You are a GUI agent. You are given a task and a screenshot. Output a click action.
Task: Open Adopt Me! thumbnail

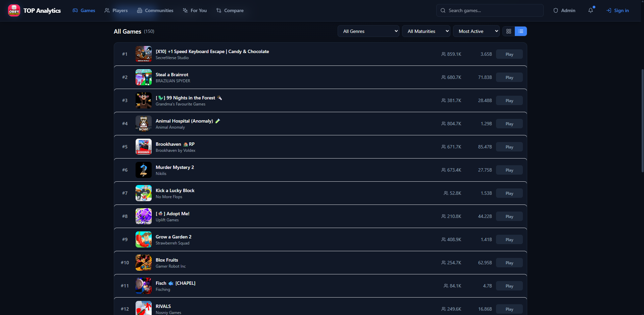[144, 216]
